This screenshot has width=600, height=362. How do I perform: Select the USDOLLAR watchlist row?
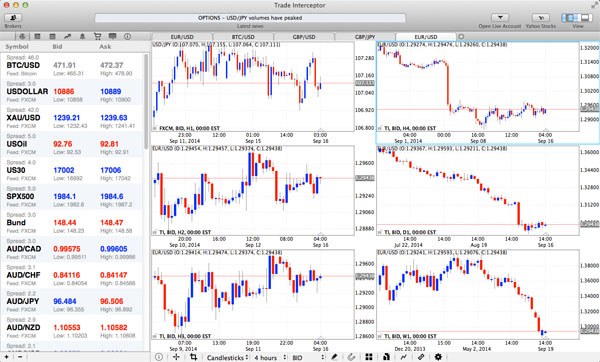[x=72, y=92]
